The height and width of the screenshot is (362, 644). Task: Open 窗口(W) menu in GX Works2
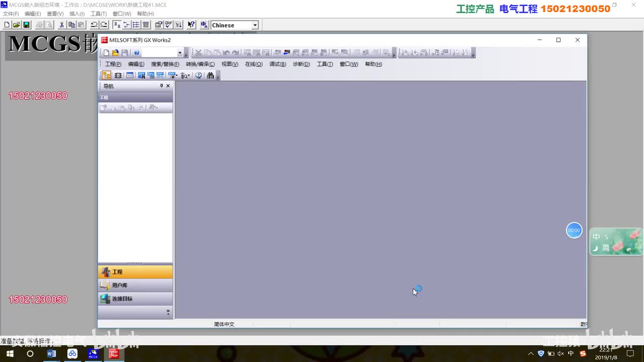349,64
